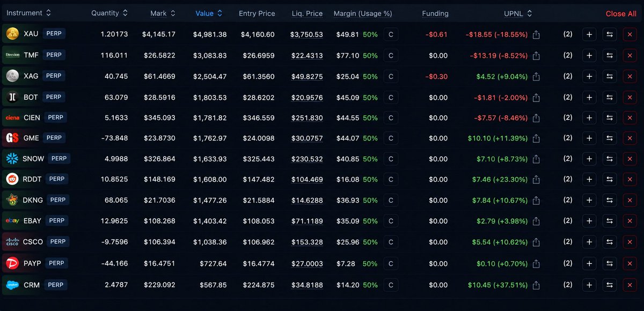Open the share icon on the EBAY row
The image size is (644, 311).
click(537, 221)
